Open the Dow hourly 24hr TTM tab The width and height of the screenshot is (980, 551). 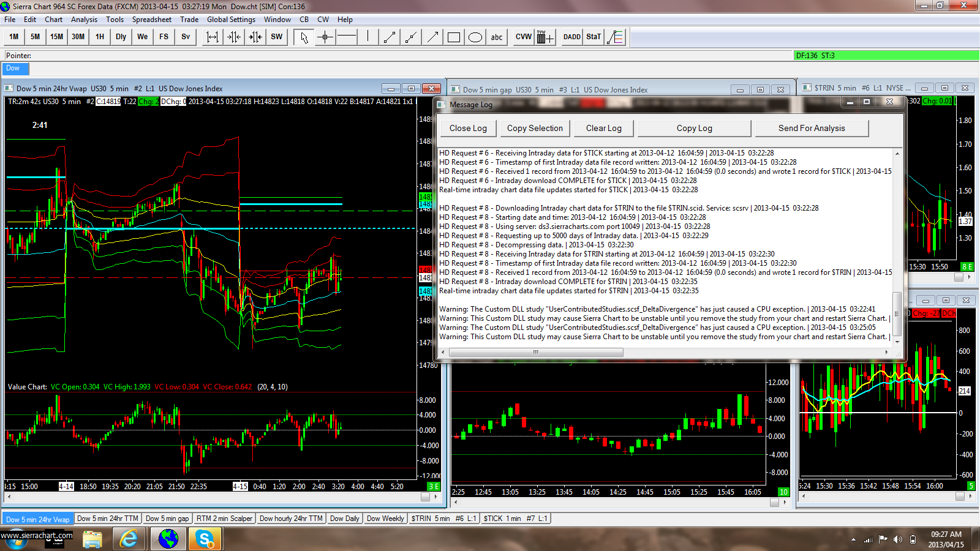pos(291,519)
